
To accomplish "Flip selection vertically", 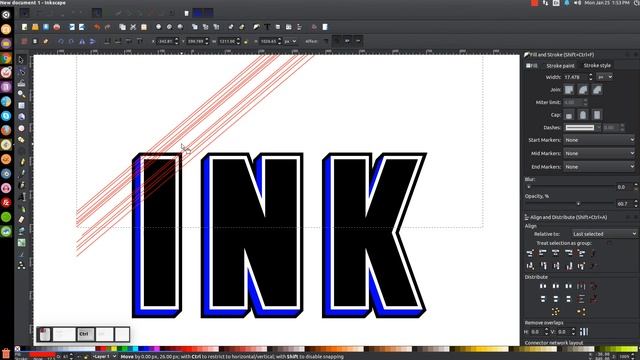I will 92,41.
